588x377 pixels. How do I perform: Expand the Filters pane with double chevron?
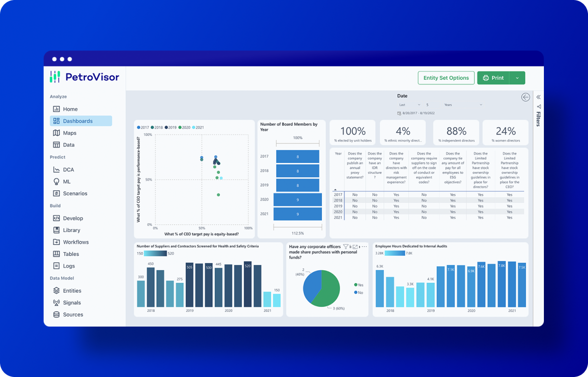click(538, 97)
